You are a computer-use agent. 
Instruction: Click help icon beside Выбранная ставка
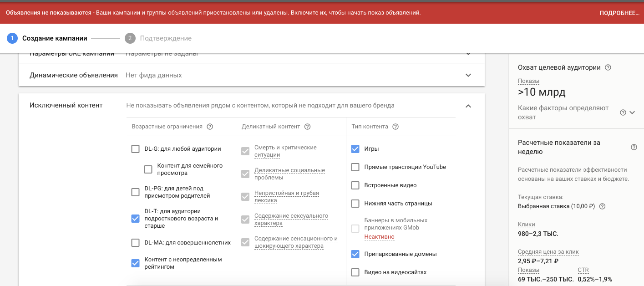point(602,206)
